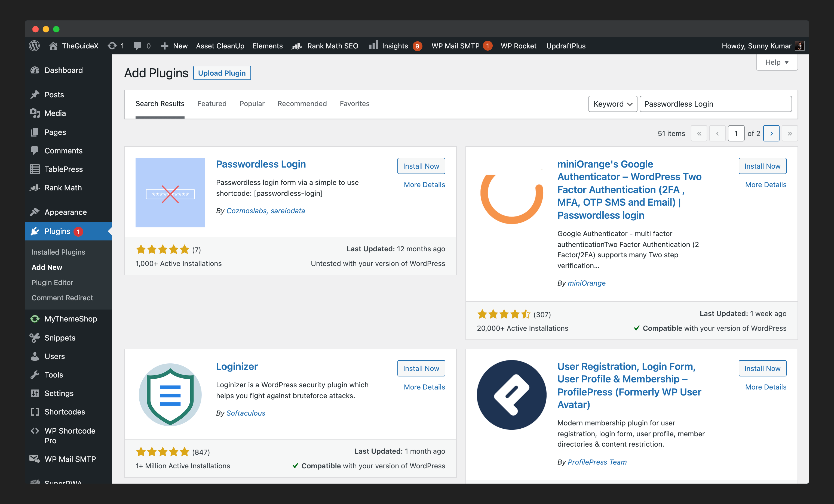
Task: Click the plugin search input field
Action: pyautogui.click(x=715, y=104)
